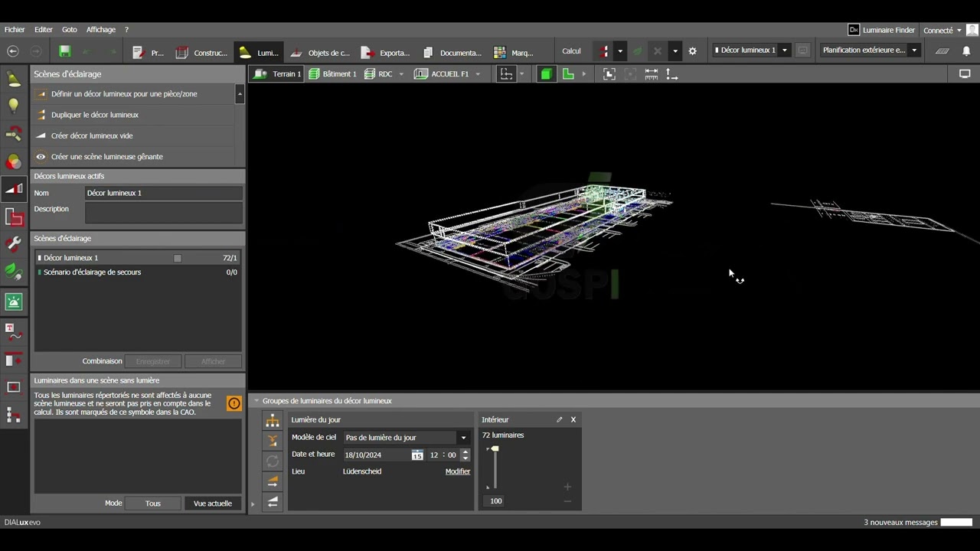Open the Affichage menu

point(101,30)
